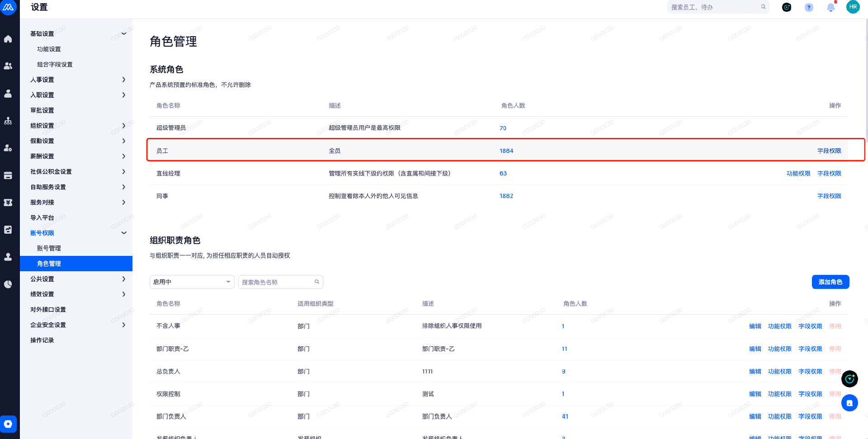868x439 pixels.
Task: Open the pie chart reports sidebar icon
Action: pyautogui.click(x=8, y=284)
